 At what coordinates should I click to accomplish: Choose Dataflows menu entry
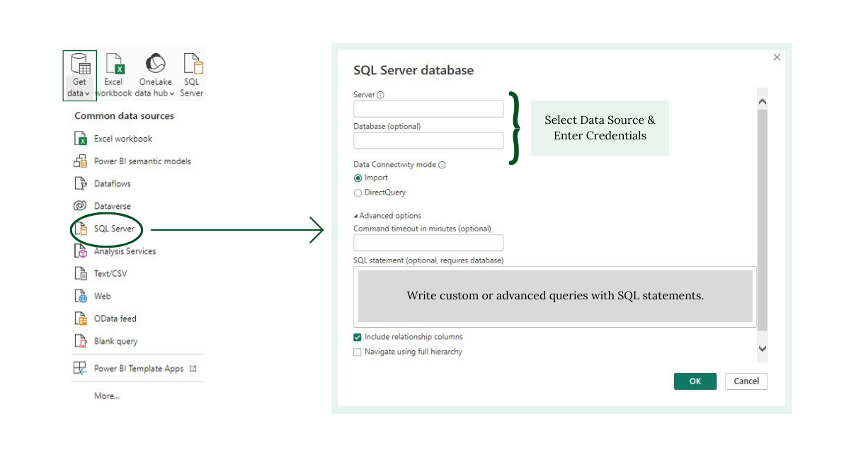pos(113,183)
